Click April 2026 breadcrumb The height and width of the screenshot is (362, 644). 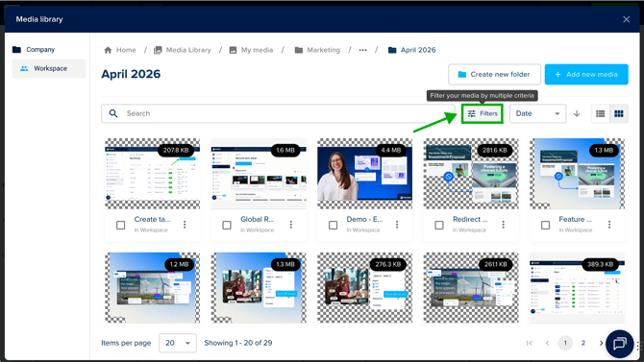(x=411, y=50)
